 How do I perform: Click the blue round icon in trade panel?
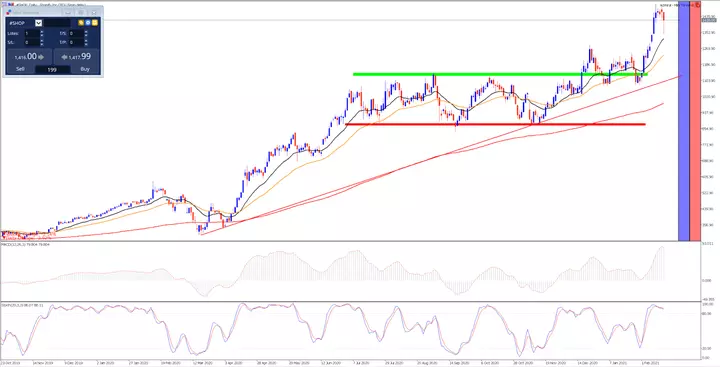[88, 23]
